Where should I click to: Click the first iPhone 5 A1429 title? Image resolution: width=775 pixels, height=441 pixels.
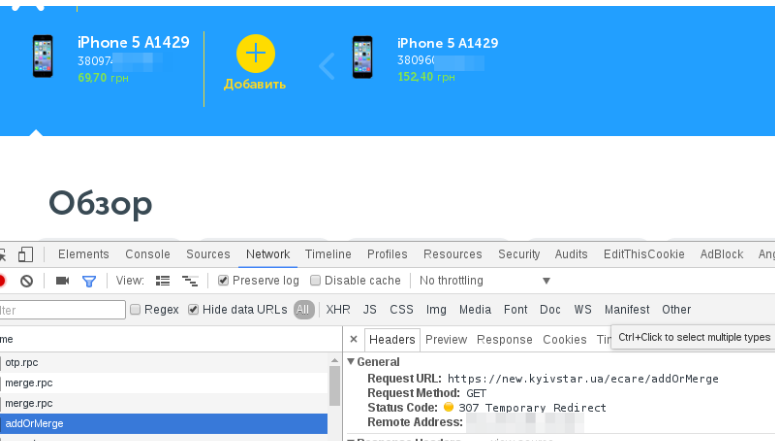[x=133, y=43]
